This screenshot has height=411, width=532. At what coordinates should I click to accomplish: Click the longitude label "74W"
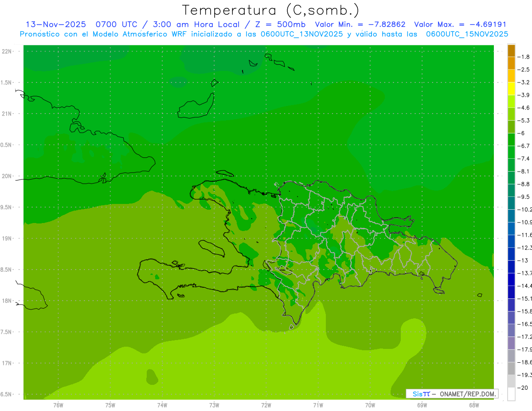tap(162, 405)
